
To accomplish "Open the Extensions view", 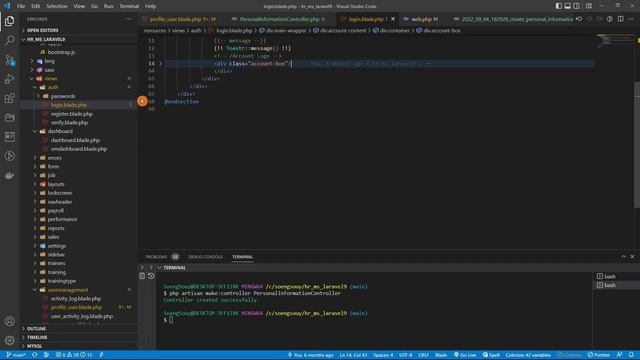I will coord(9,98).
